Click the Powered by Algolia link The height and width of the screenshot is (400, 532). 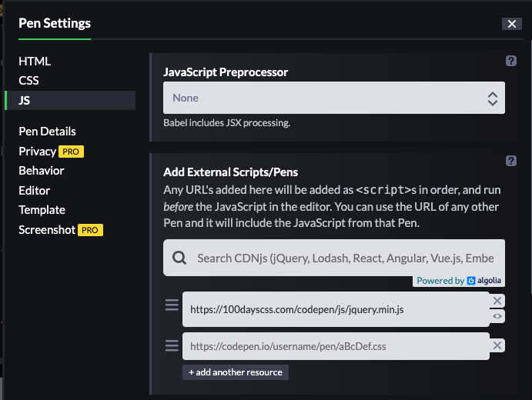460,281
